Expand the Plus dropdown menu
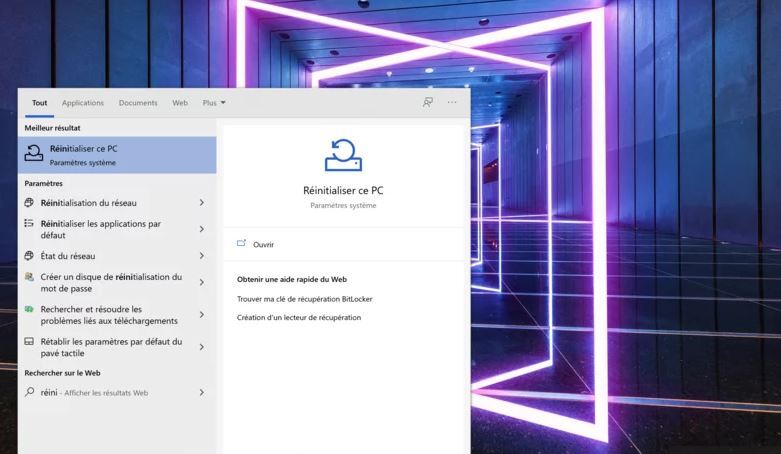Image resolution: width=781 pixels, height=454 pixels. [214, 103]
